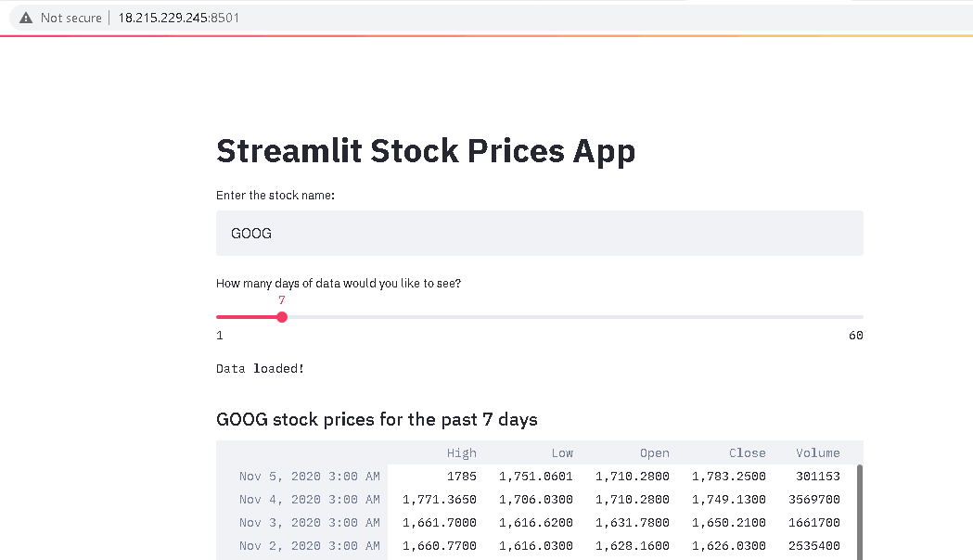
Task: Click the 1,650.2100 Close cell
Action: (x=728, y=523)
